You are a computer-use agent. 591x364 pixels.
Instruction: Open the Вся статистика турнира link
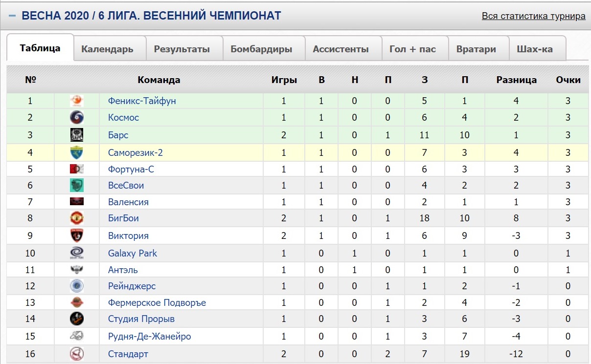coord(534,16)
